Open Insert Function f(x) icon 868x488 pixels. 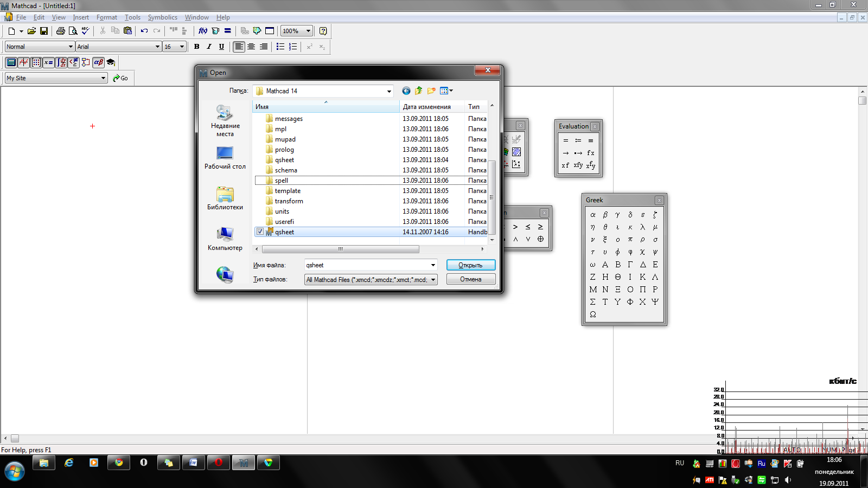click(x=203, y=31)
